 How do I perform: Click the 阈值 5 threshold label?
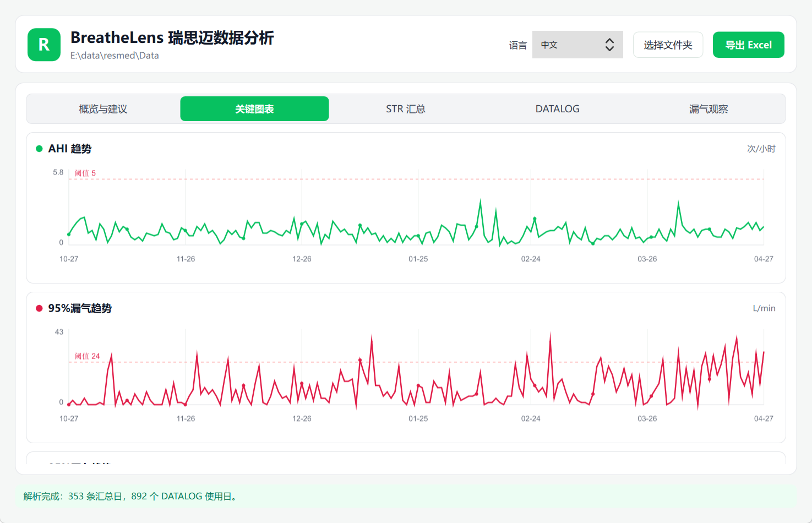[x=85, y=173]
